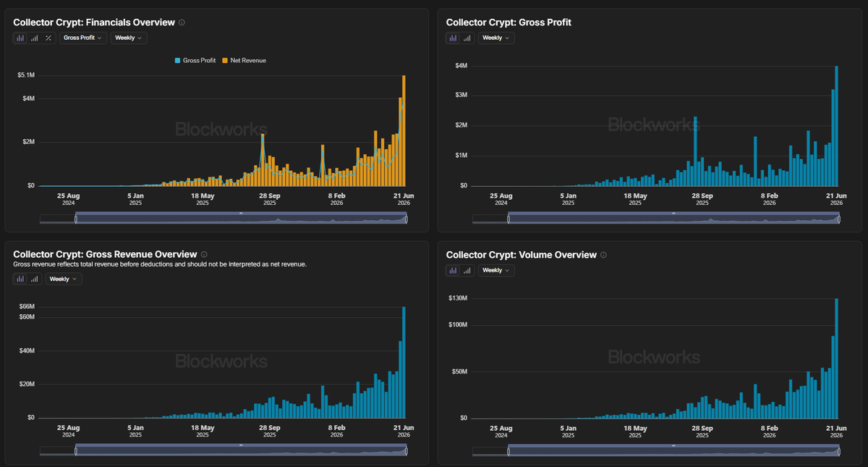Select cumulative chart view in Gross Profit panel

pos(467,38)
